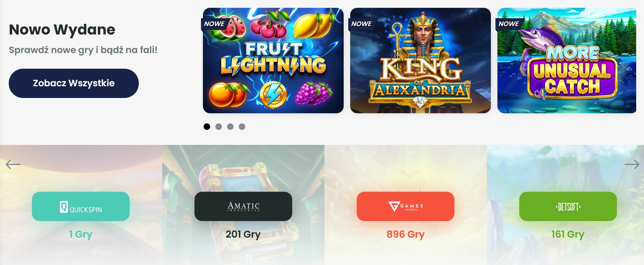Switch to third carousel dot
Viewport: 644px width, 265px height.
point(230,127)
